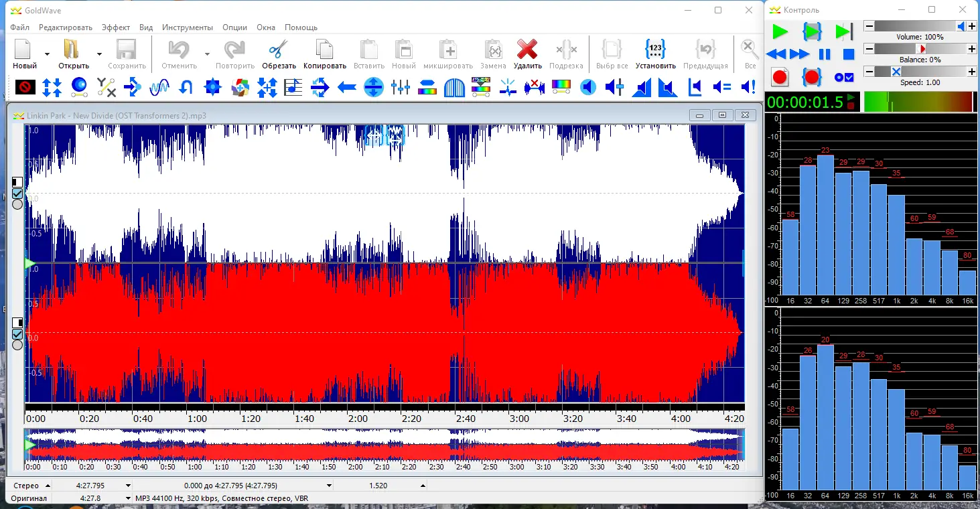This screenshot has height=509, width=980.
Task: Click the Обрезать scissors icon
Action: pos(279,50)
